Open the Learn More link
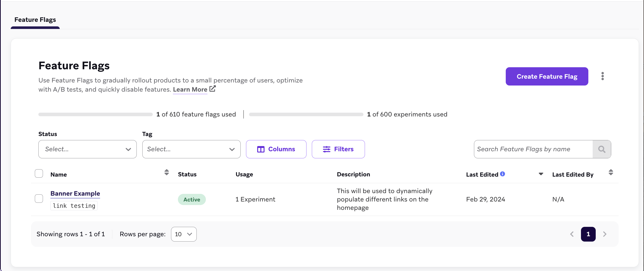 [190, 89]
